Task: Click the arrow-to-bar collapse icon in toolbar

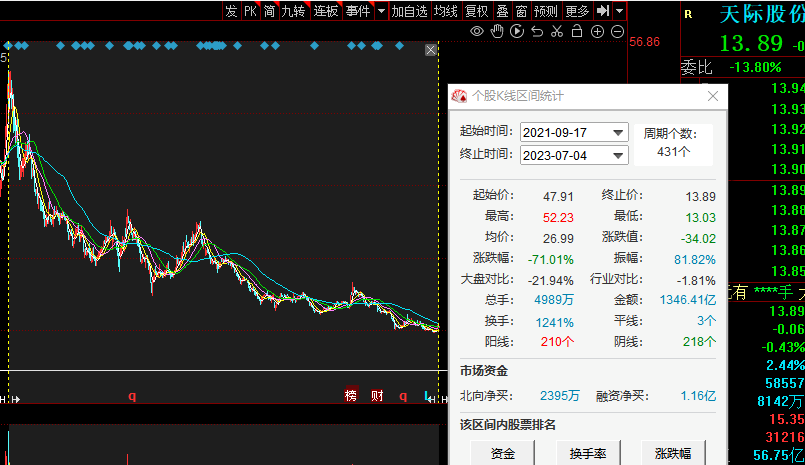Action: (x=603, y=10)
